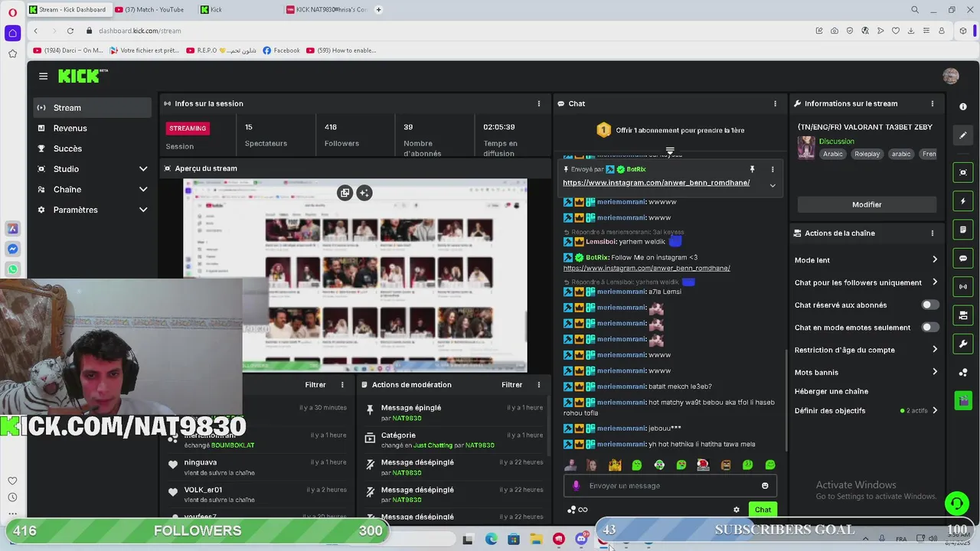Click the broadcast signal icon in right rail
The height and width of the screenshot is (551, 980).
pyautogui.click(x=963, y=287)
